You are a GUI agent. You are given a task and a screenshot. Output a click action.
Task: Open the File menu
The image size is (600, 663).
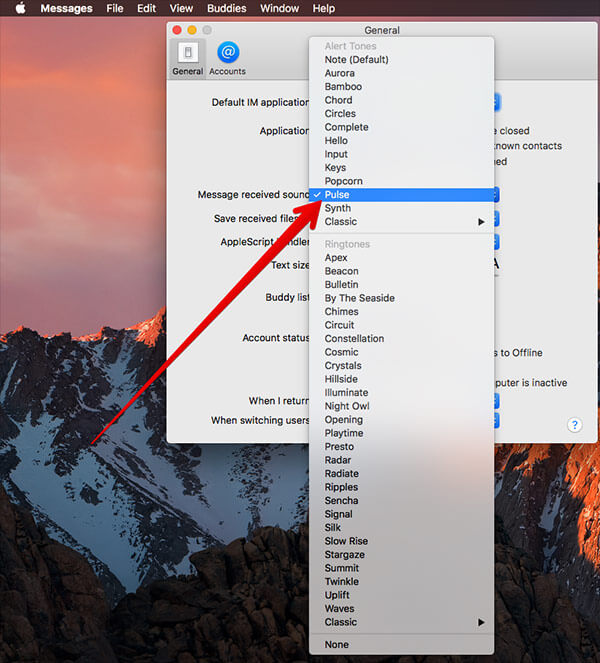pos(115,8)
